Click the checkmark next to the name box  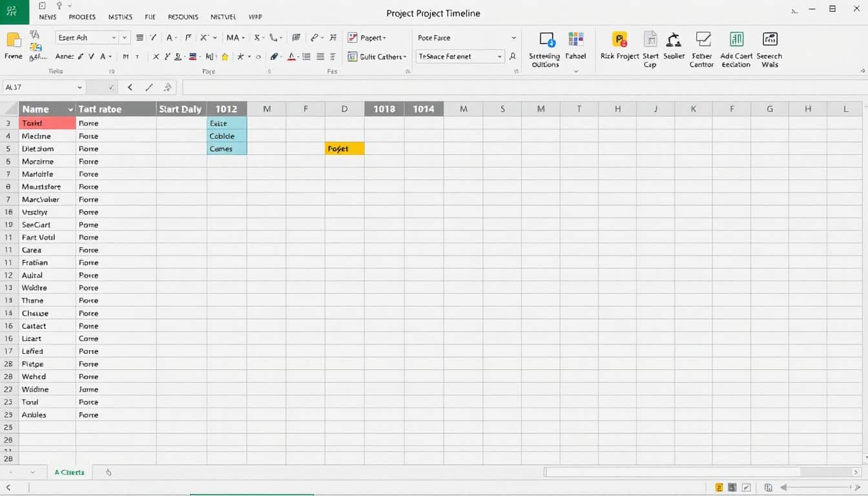(x=112, y=87)
